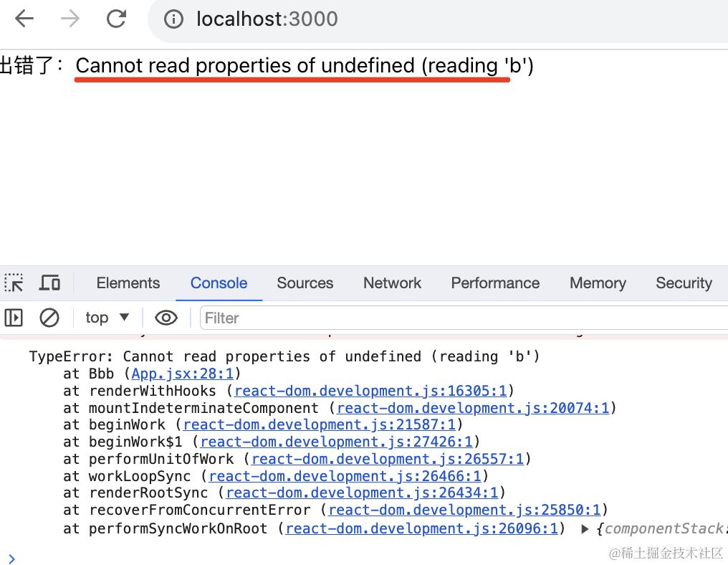Open react-dom.development.js:16305:1 link
This screenshot has width=728, height=565.
pos(370,391)
